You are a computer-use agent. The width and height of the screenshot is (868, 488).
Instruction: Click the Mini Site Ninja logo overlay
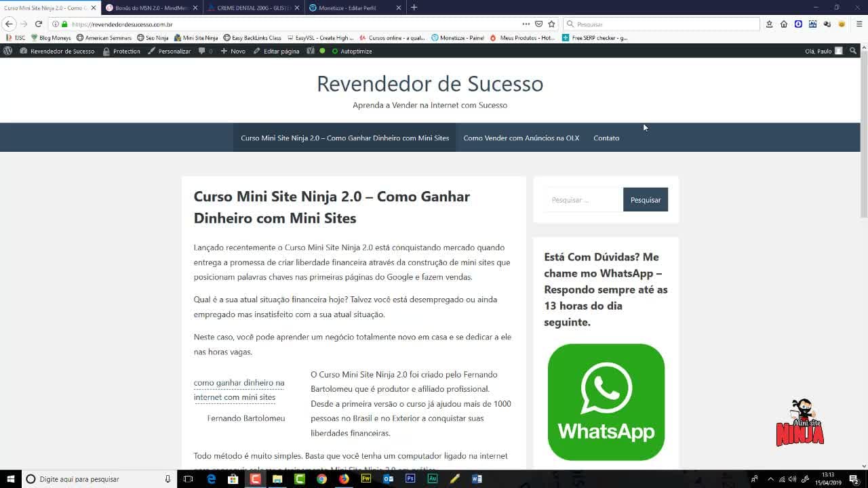click(x=800, y=422)
